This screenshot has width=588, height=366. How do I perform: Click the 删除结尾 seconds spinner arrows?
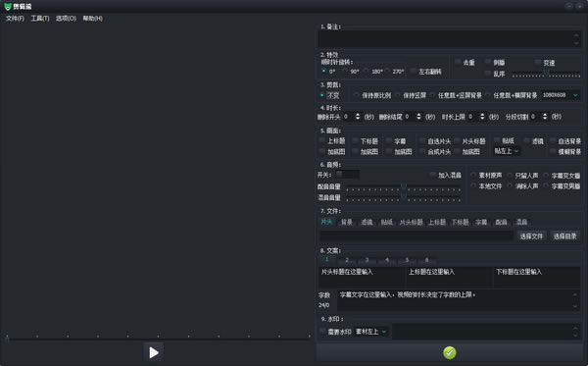pyautogui.click(x=418, y=117)
